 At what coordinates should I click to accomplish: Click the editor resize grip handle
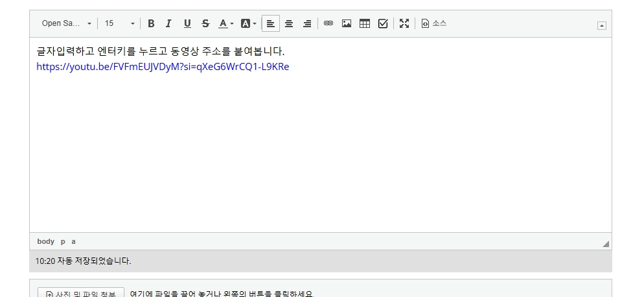click(606, 244)
